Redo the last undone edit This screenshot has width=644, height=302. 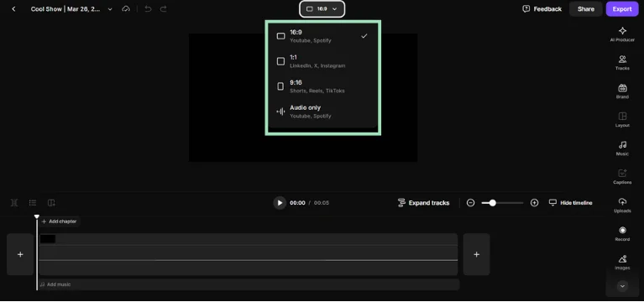click(163, 9)
